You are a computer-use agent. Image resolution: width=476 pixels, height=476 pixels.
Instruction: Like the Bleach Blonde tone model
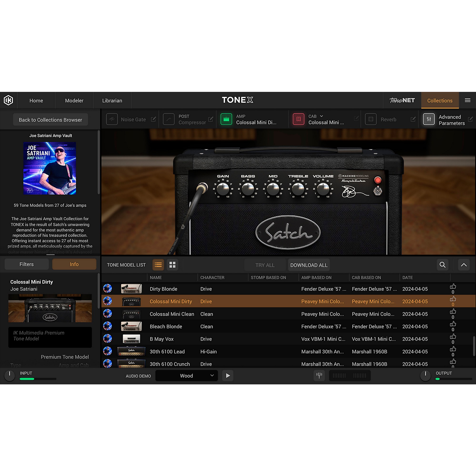[453, 324]
